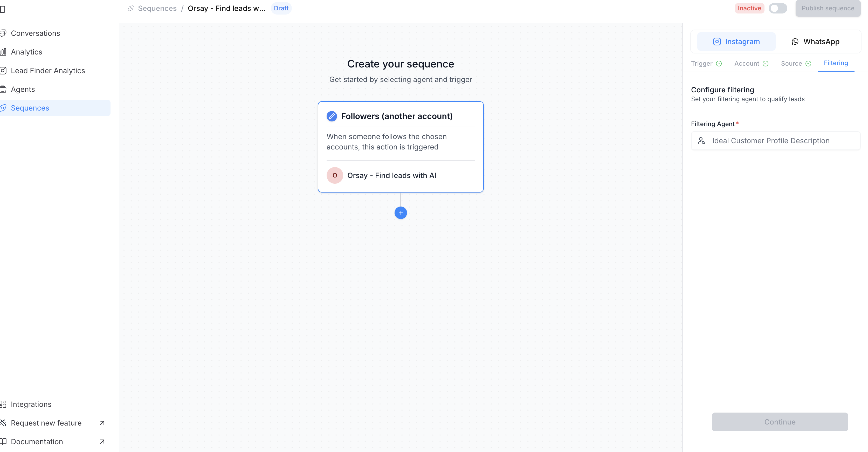The height and width of the screenshot is (452, 868).
Task: Open Lead Finder Analytics page
Action: pyautogui.click(x=48, y=71)
